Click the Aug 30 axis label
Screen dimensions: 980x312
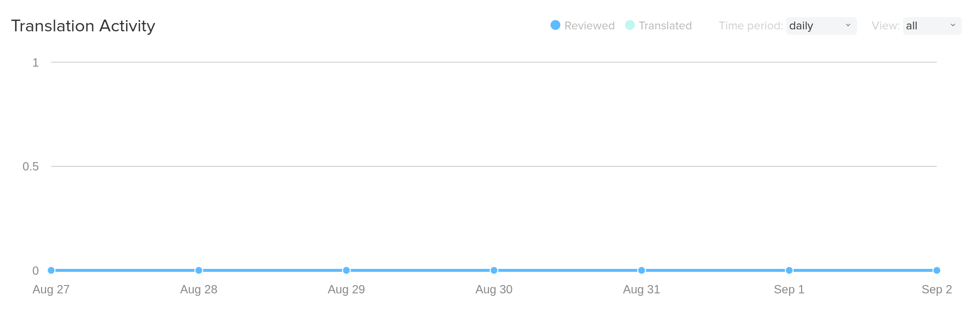[x=494, y=289]
